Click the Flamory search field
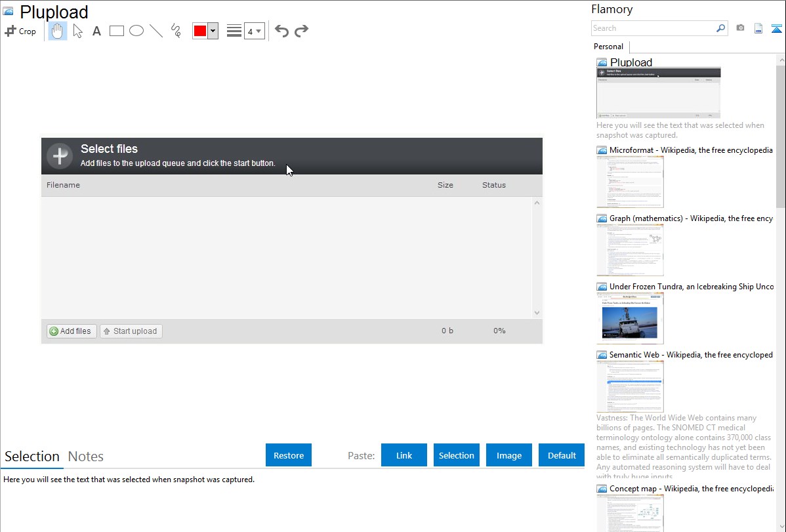The width and height of the screenshot is (786, 532). click(653, 28)
